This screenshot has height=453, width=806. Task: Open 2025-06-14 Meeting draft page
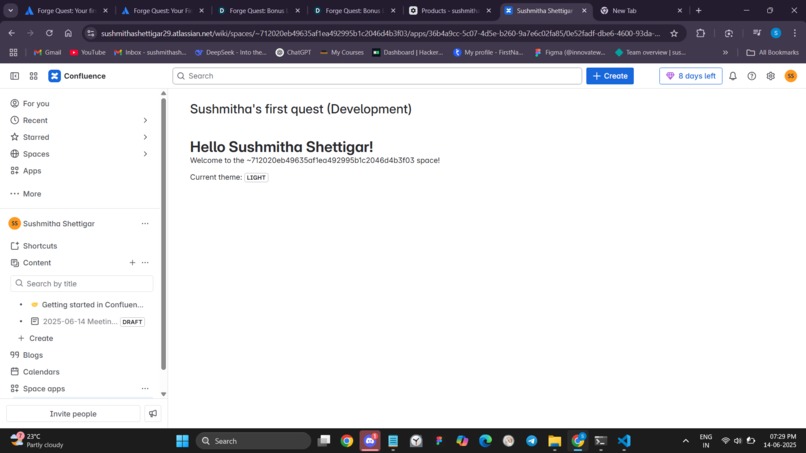tap(80, 321)
